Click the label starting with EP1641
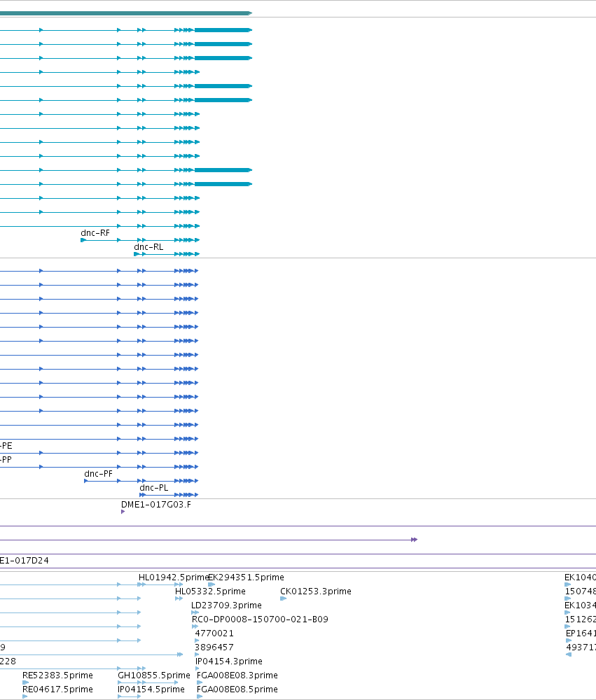596x700 pixels. [581, 633]
